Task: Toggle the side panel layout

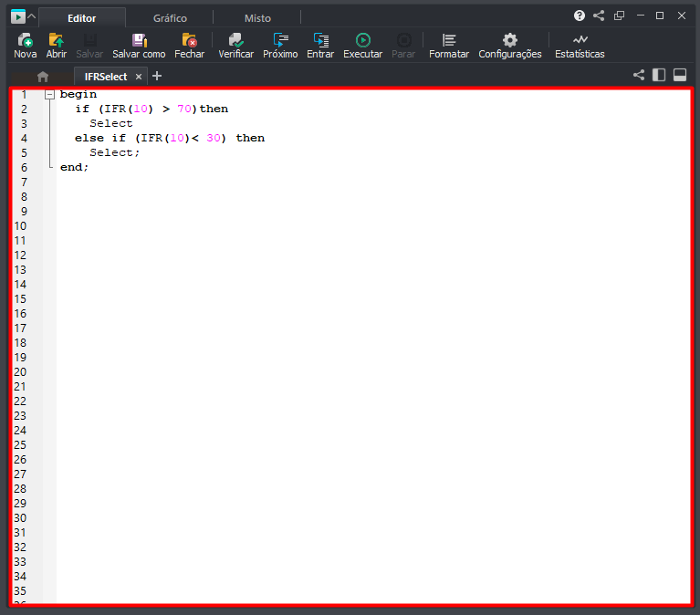Action: click(659, 76)
